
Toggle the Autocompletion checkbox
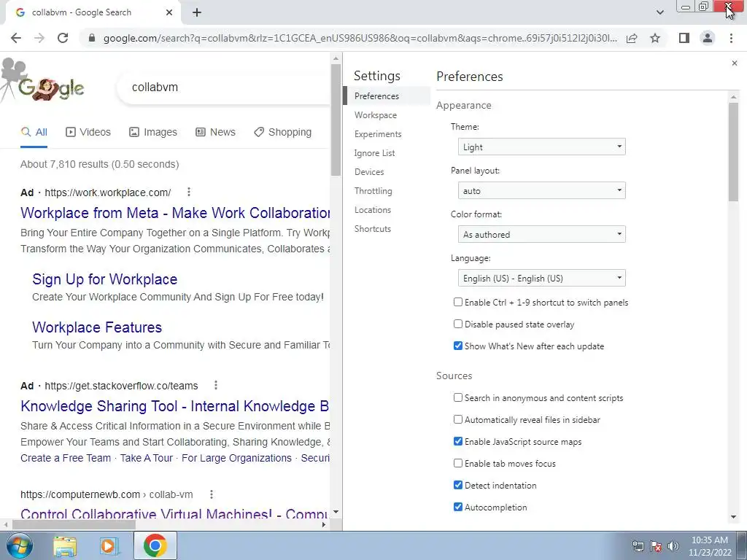pyautogui.click(x=458, y=507)
